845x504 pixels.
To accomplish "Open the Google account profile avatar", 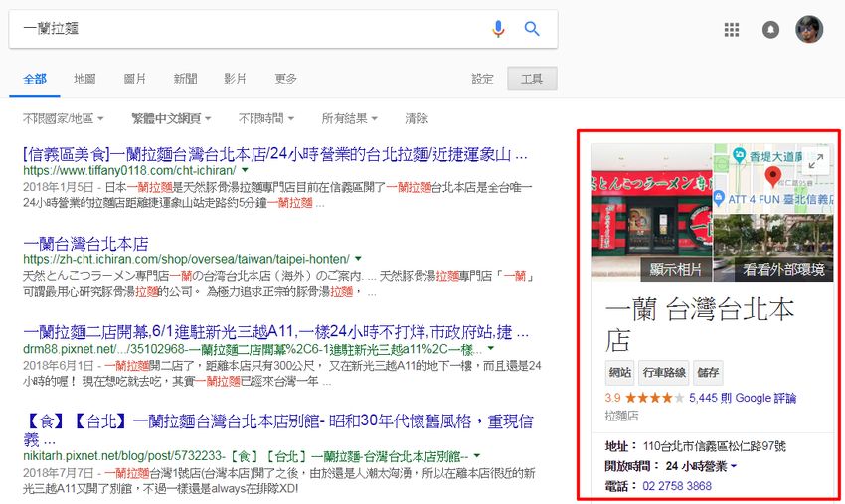I will (809, 29).
